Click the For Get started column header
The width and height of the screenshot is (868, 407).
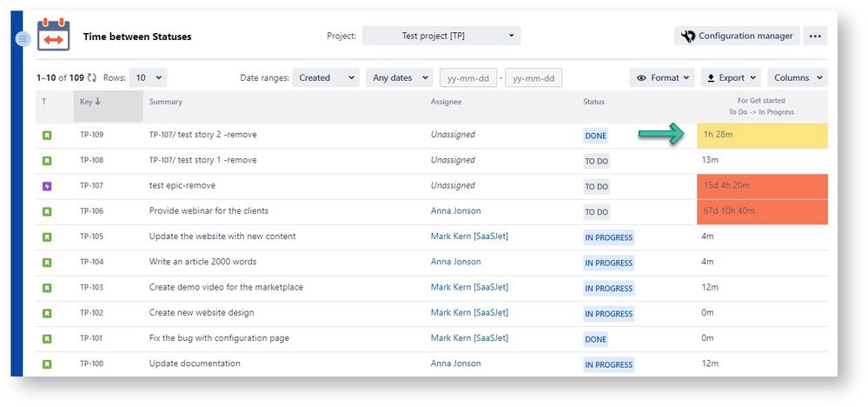tap(761, 106)
